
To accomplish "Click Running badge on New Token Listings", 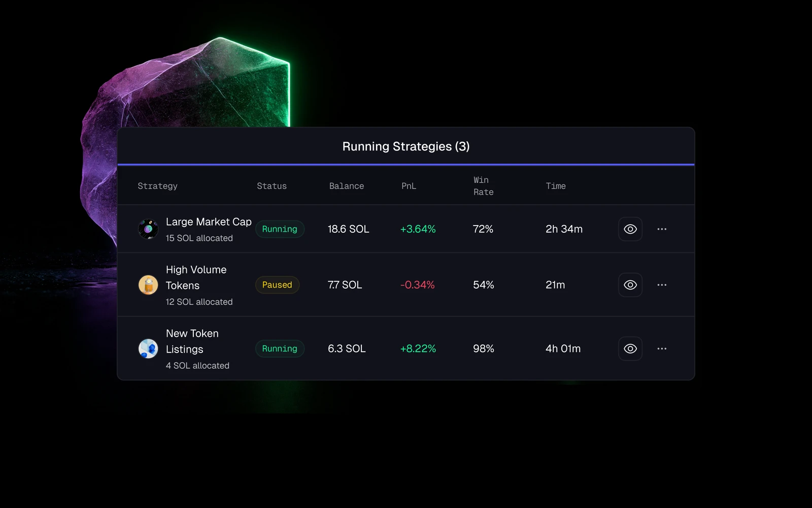I will 280,348.
